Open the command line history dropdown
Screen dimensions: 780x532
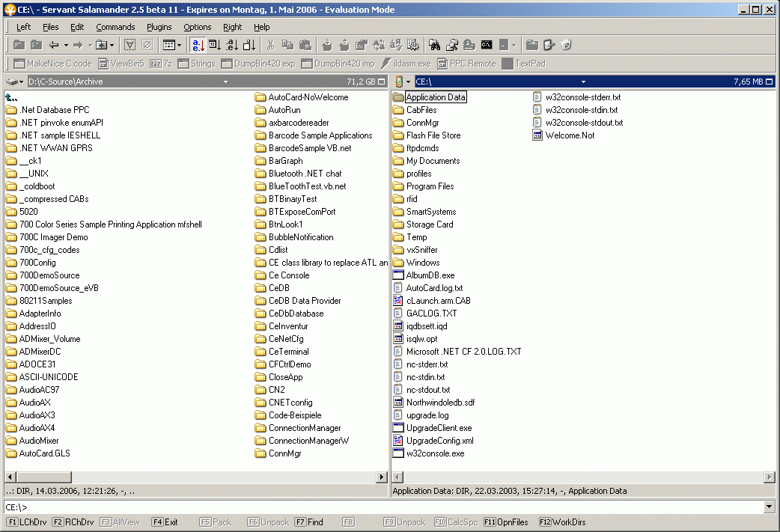click(769, 507)
